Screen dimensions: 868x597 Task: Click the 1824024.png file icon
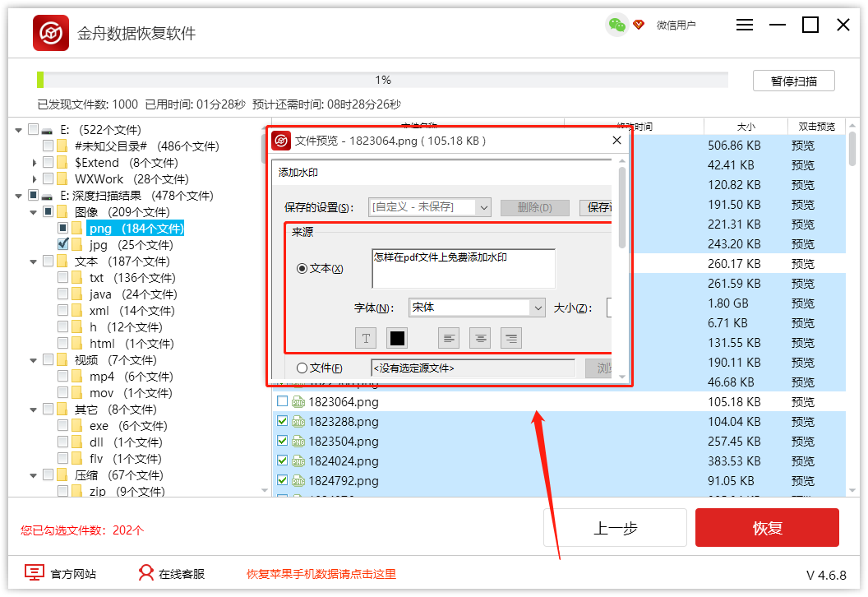(298, 461)
